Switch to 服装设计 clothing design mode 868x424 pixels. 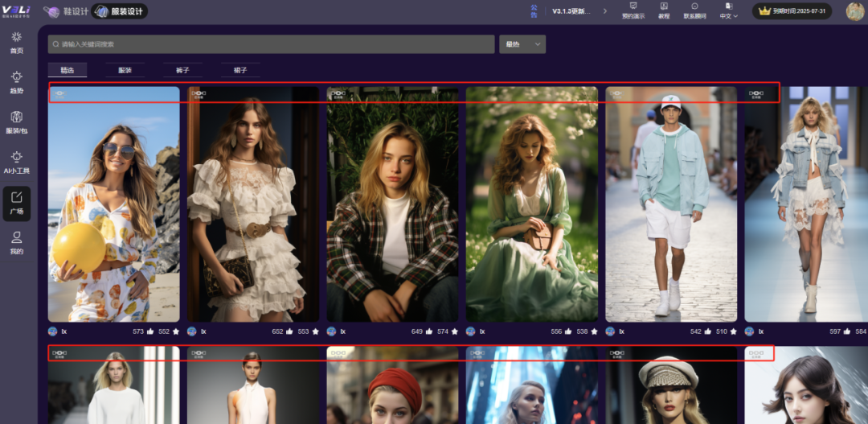pos(120,11)
